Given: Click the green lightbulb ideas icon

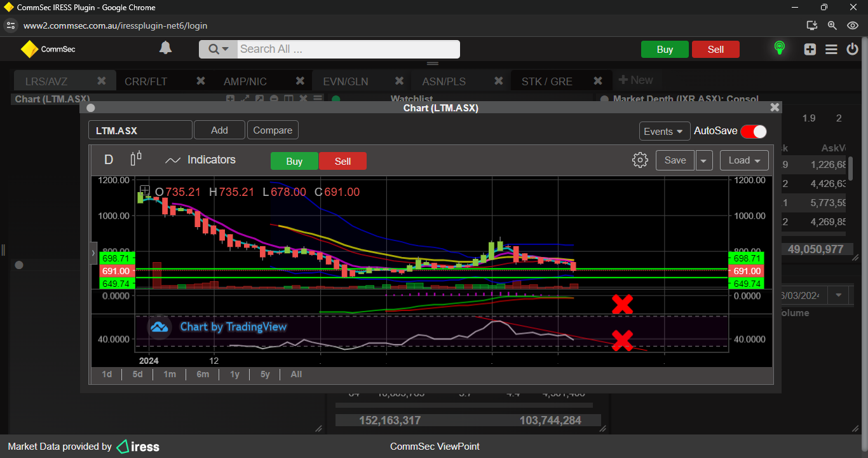Looking at the screenshot, I should pyautogui.click(x=779, y=48).
